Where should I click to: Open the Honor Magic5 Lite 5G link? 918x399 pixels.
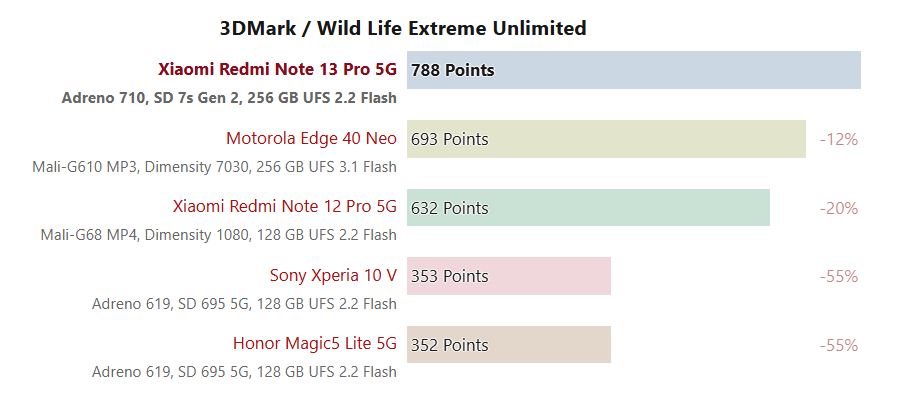point(315,343)
